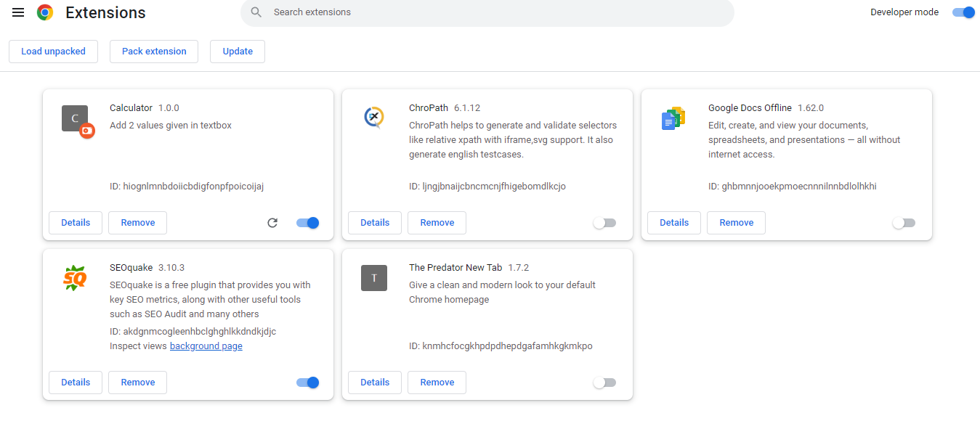Screen dimensions: 980x421
Task: Click the SEOquake extension icon
Action: pyautogui.click(x=75, y=277)
